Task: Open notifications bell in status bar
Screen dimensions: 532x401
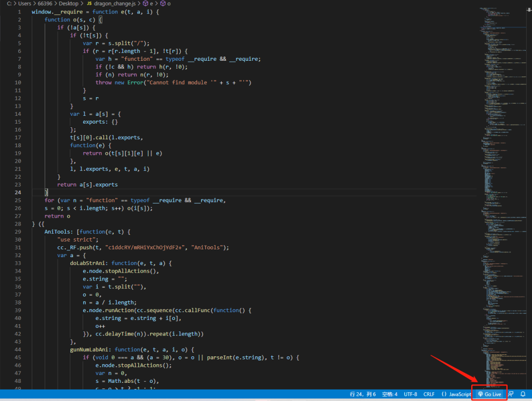Action: coord(523,394)
